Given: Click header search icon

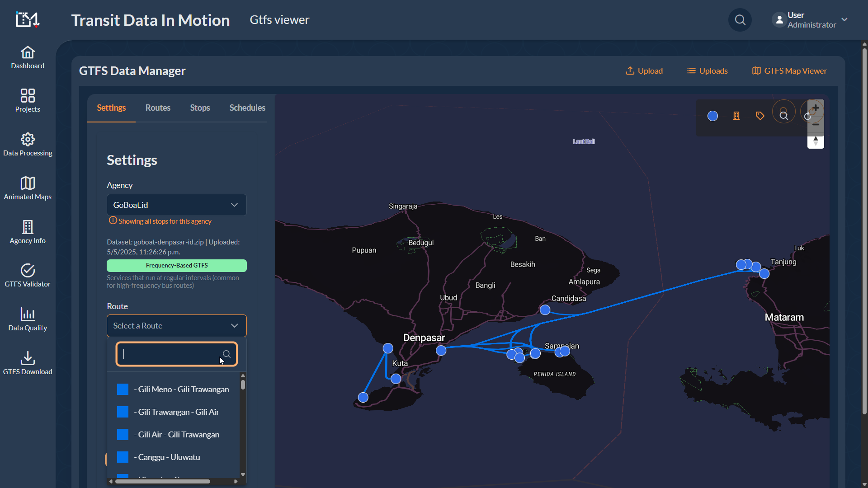Looking at the screenshot, I should [740, 20].
